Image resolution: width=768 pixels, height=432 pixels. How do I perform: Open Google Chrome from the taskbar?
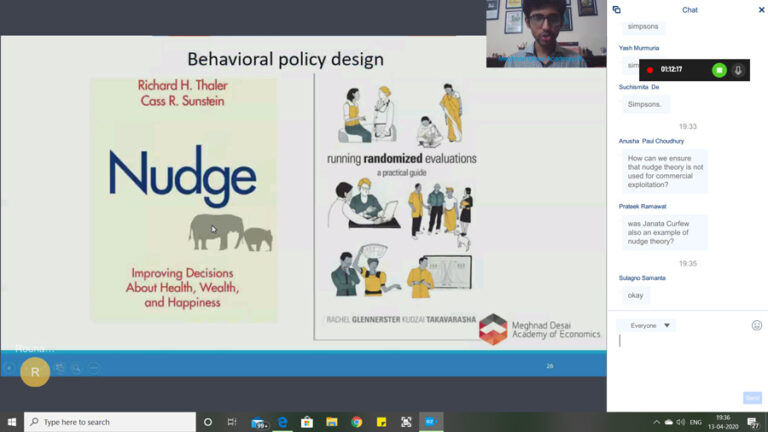tap(357, 422)
